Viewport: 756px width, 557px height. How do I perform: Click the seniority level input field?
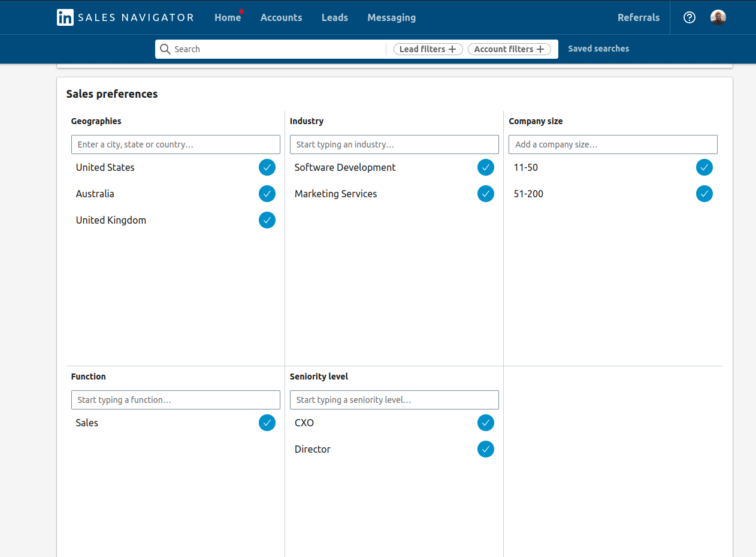pyautogui.click(x=394, y=400)
